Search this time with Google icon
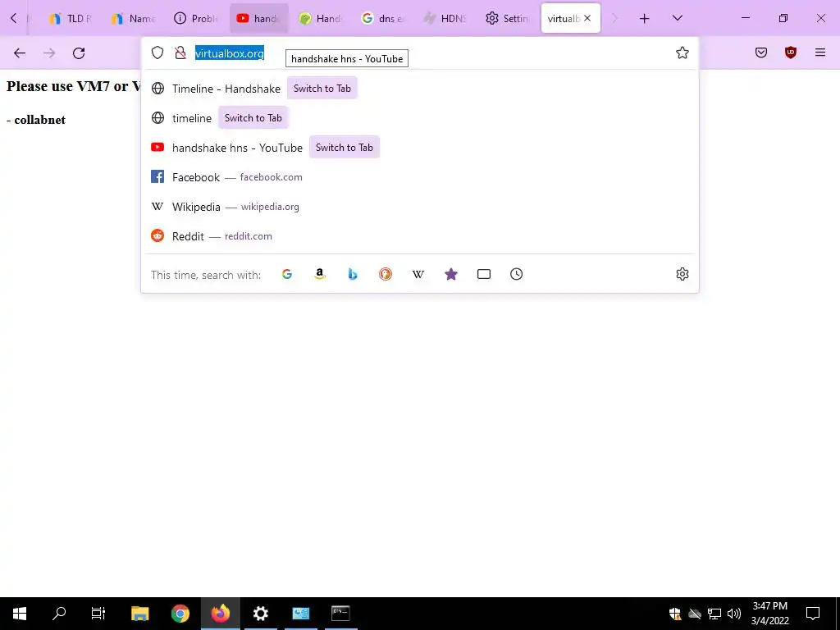This screenshot has width=840, height=630. 287,274
